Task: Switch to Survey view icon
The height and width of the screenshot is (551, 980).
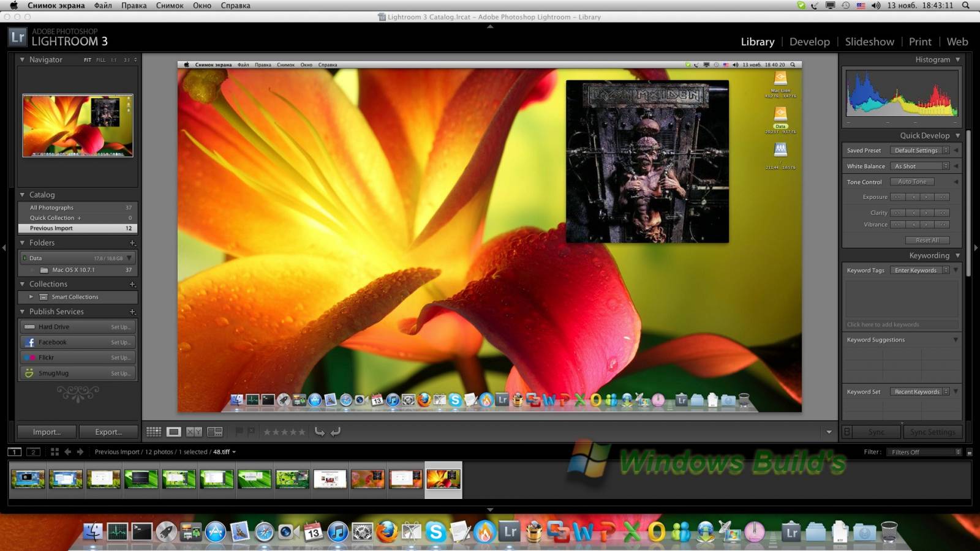Action: click(x=215, y=432)
